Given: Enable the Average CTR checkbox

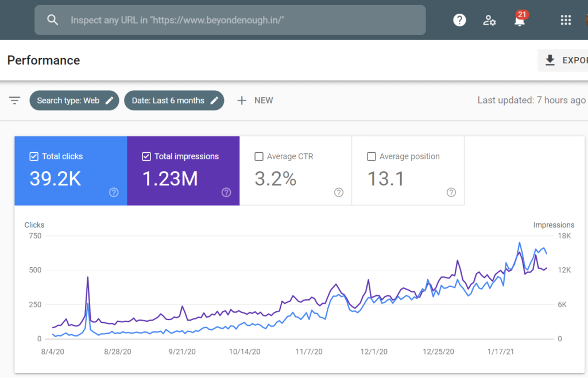Looking at the screenshot, I should (x=259, y=156).
